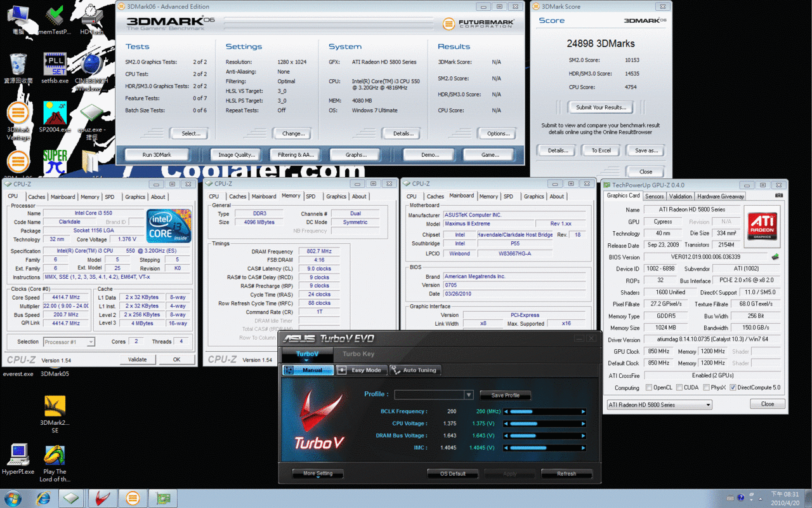Toggle the DirectCompute 5.0 checkbox in GPU-Z
Viewport: 812px width, 508px height.
click(733, 387)
